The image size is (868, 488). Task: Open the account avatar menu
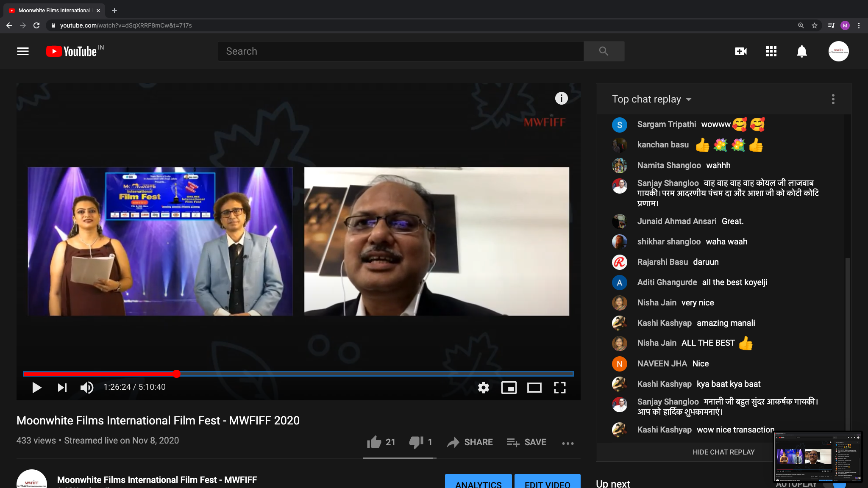click(x=838, y=51)
